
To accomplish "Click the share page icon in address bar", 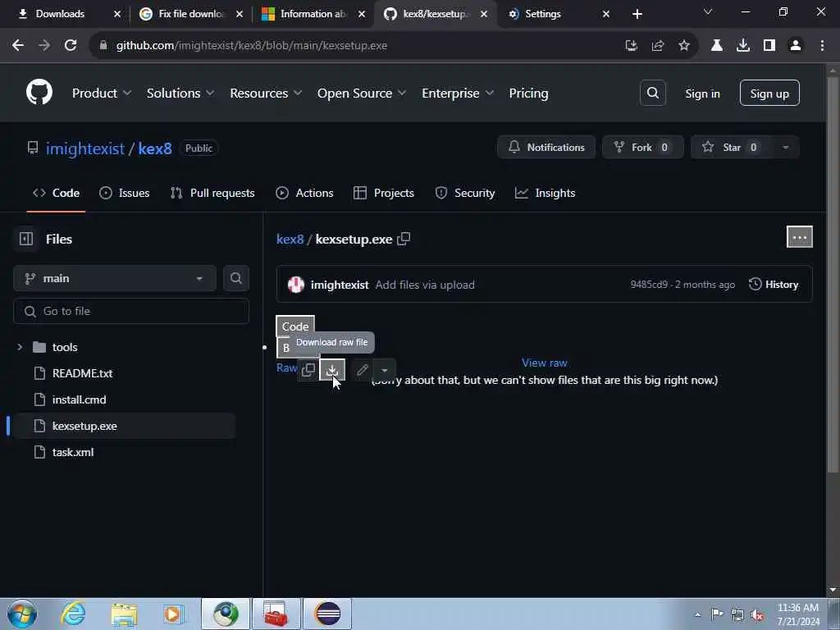I will pyautogui.click(x=658, y=46).
